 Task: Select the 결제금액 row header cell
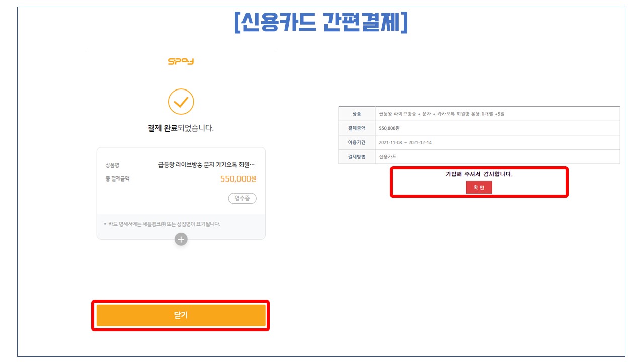[x=357, y=128]
